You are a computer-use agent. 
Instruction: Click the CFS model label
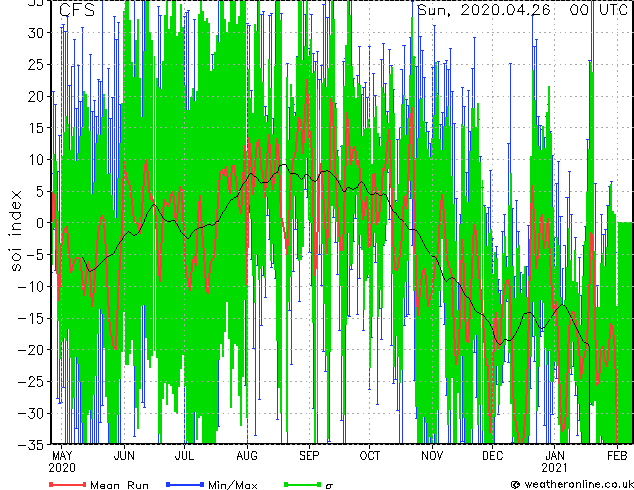77,10
